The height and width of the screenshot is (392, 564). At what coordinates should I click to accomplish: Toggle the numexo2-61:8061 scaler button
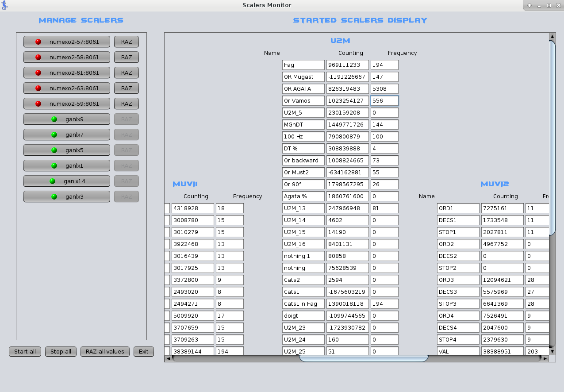[x=67, y=73]
